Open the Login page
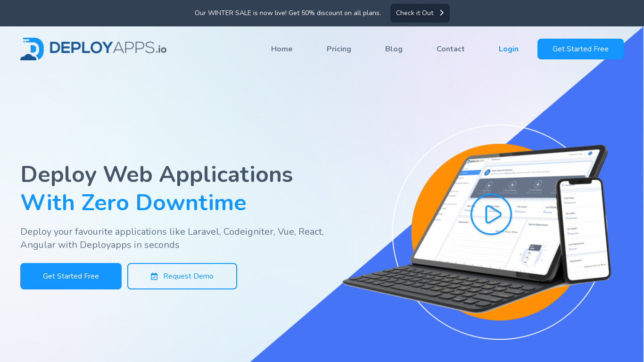The width and height of the screenshot is (644, 362). [x=509, y=49]
